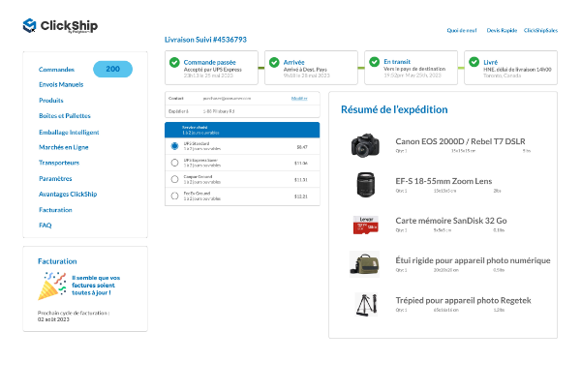Click green check icon for En transit
This screenshot has width=581, height=392.
[x=375, y=62]
